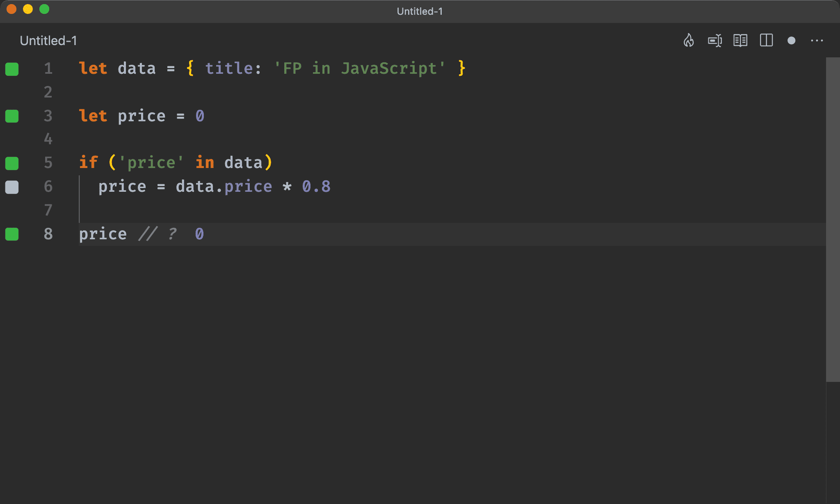Click the vertical scrollbar thumb
The image size is (840, 504).
click(x=833, y=219)
